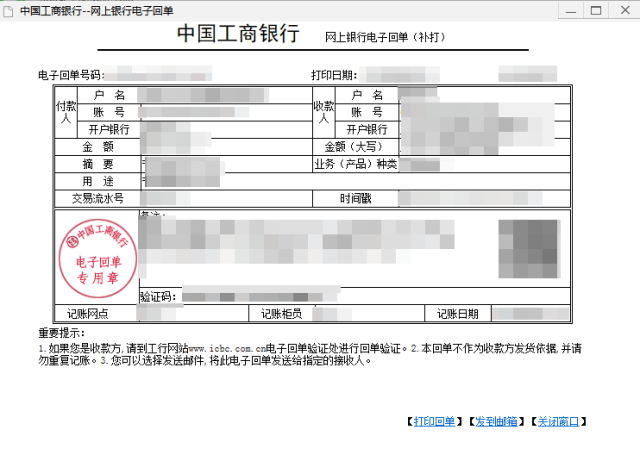The image size is (640, 455).
Task: Click the 打印日期 label
Action: coord(334,75)
